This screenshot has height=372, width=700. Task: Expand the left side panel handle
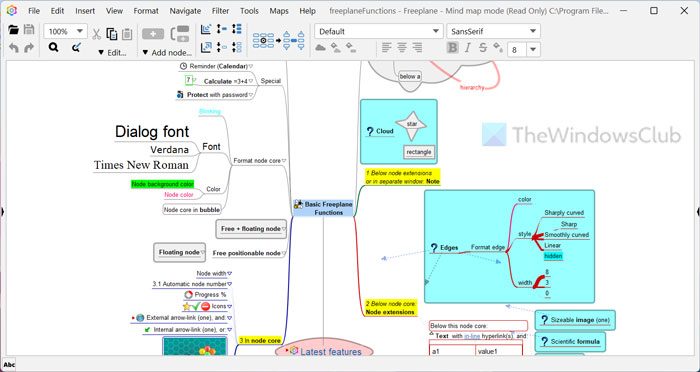pyautogui.click(x=2, y=212)
